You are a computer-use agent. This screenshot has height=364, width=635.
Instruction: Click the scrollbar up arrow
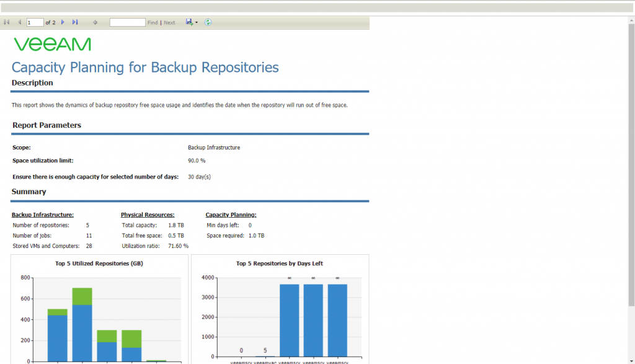tap(631, 20)
